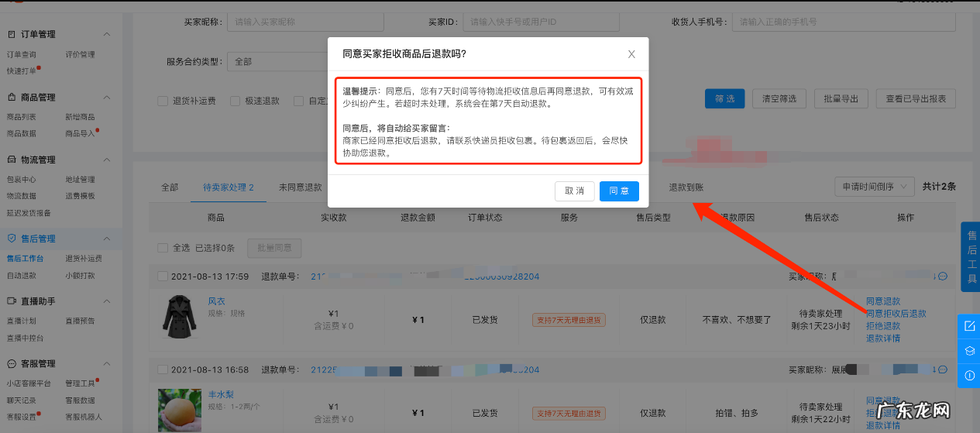The width and height of the screenshot is (980, 433).
Task: Collapse the 商品管理 section
Action: 107,98
